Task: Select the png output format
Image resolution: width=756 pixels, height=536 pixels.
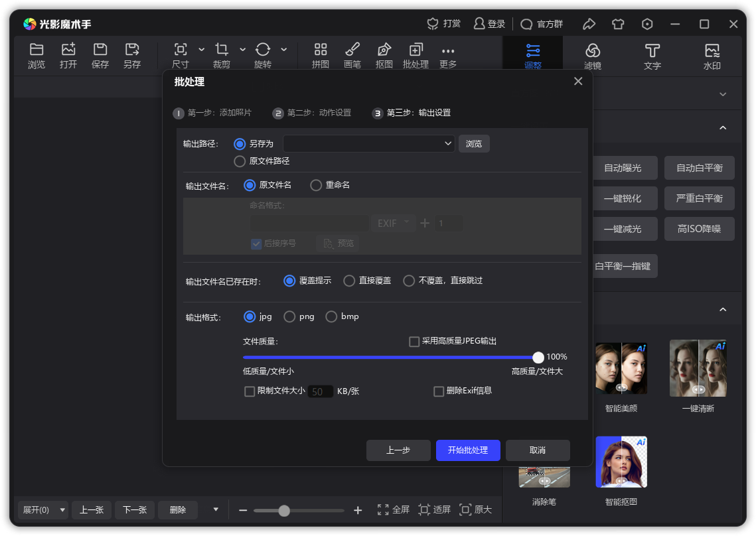Action: [x=289, y=316]
